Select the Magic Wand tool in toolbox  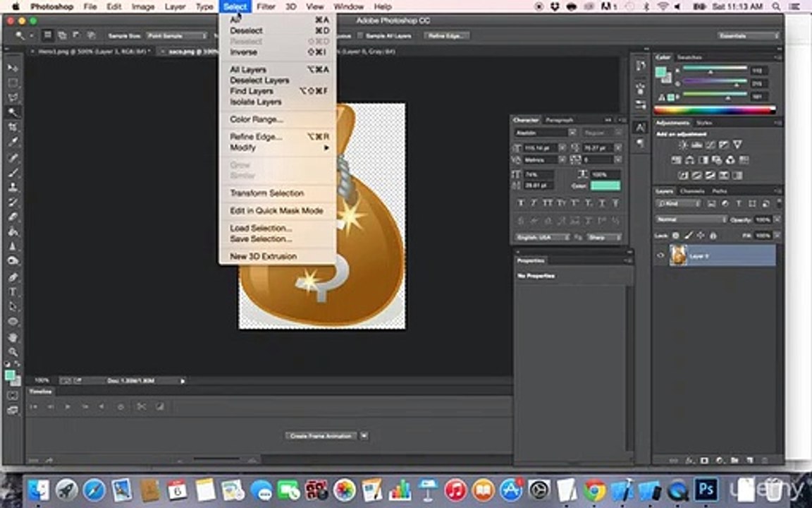(13, 112)
